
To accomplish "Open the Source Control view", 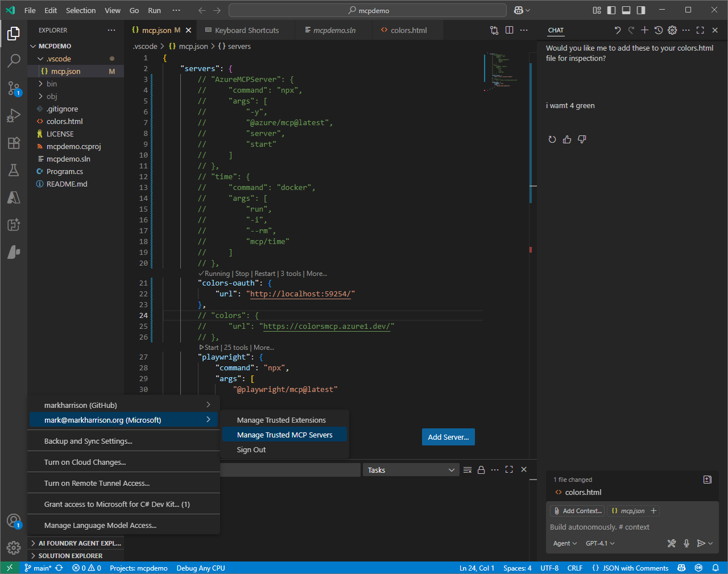I will click(14, 88).
